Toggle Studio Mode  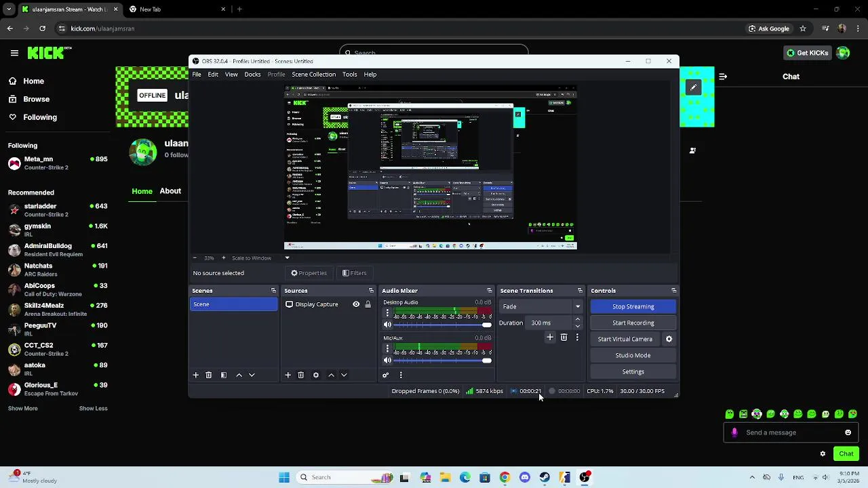[x=633, y=355]
